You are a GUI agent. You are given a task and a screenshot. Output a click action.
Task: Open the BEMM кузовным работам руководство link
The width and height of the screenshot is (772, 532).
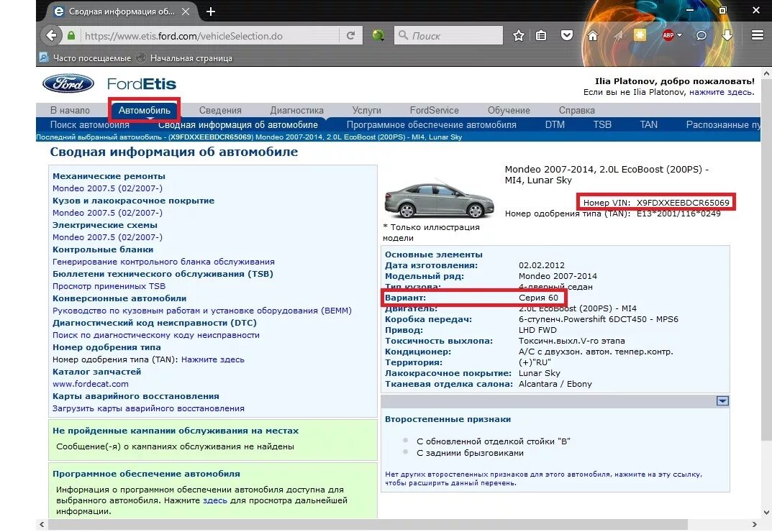pyautogui.click(x=202, y=311)
